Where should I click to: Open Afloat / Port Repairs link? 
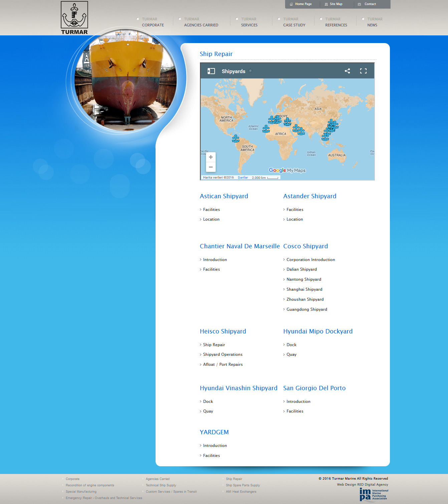click(223, 364)
